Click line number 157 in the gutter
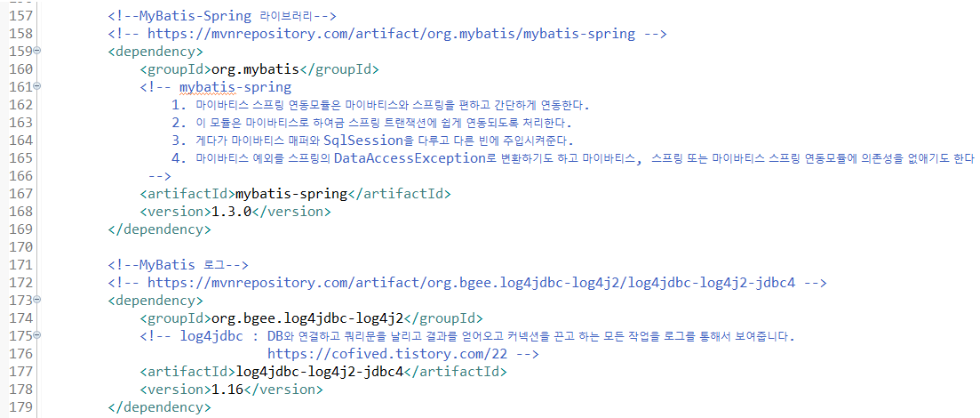 tap(21, 15)
